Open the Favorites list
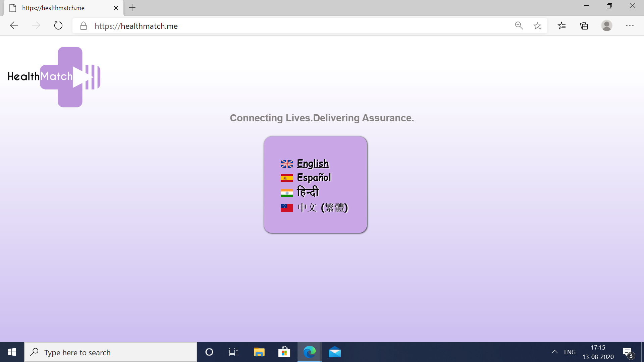644x362 pixels. click(562, 26)
